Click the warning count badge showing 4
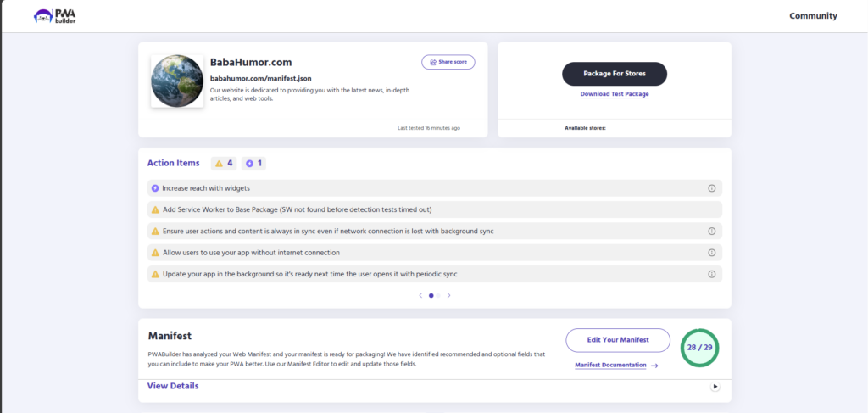The height and width of the screenshot is (413, 868). coord(224,164)
